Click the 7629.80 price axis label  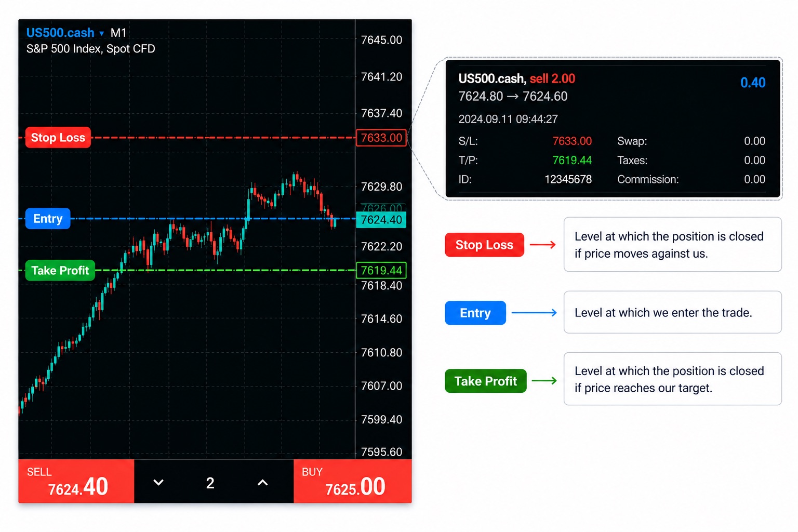381,187
